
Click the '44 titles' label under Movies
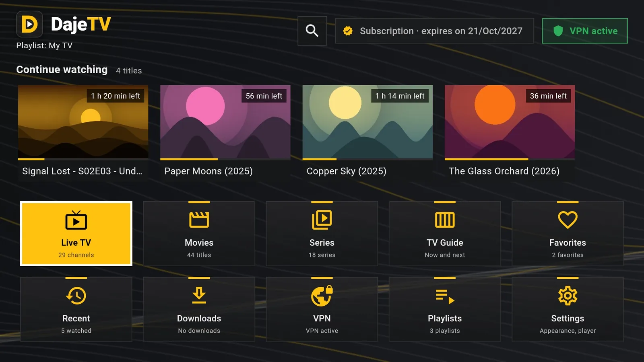pos(199,255)
